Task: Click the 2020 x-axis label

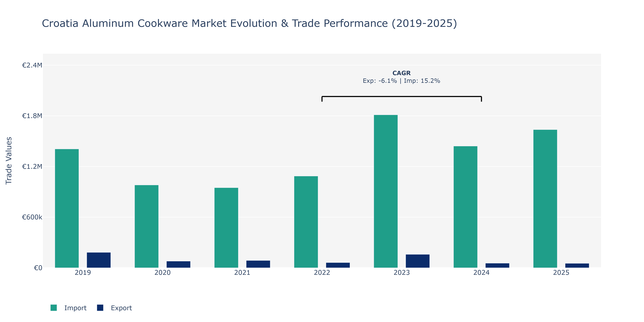Action: [162, 272]
